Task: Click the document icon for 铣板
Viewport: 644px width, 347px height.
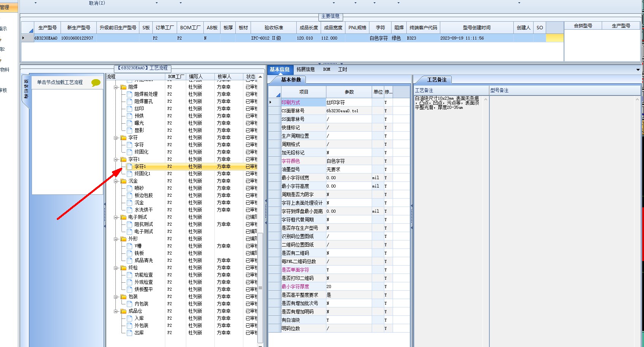Action: click(129, 253)
